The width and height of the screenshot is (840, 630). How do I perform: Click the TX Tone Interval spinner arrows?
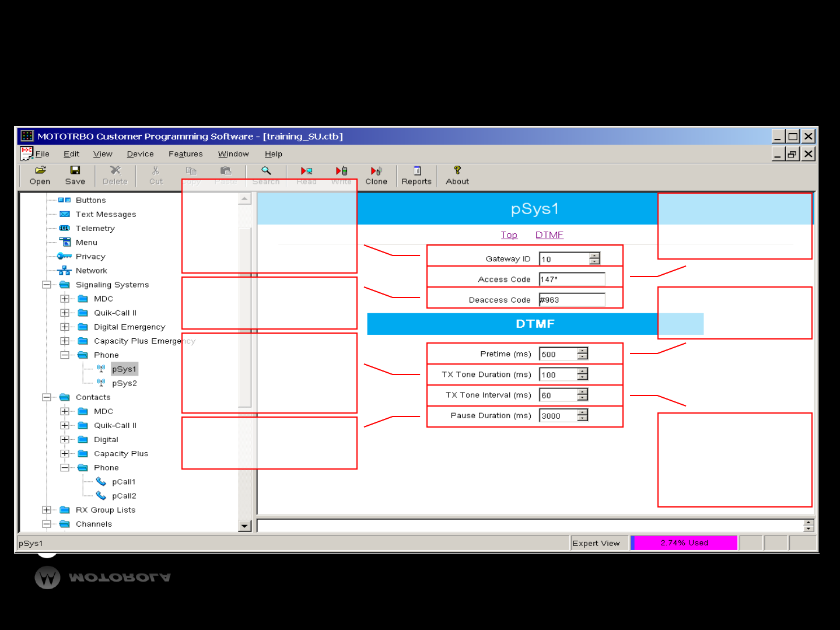583,395
